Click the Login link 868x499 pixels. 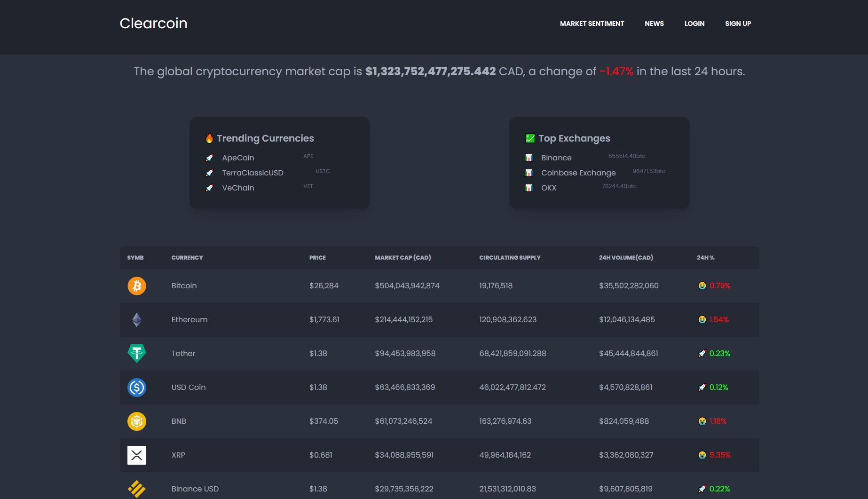(694, 24)
